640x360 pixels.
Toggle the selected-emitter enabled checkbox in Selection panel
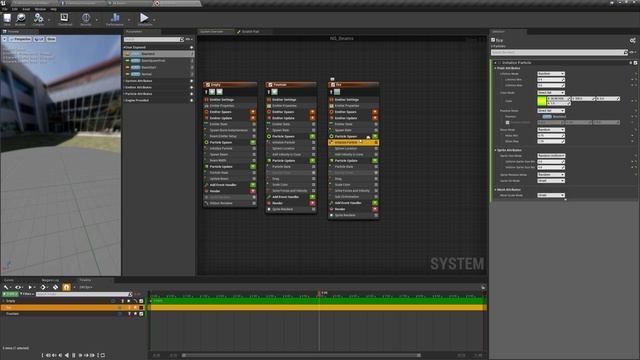pyautogui.click(x=493, y=40)
